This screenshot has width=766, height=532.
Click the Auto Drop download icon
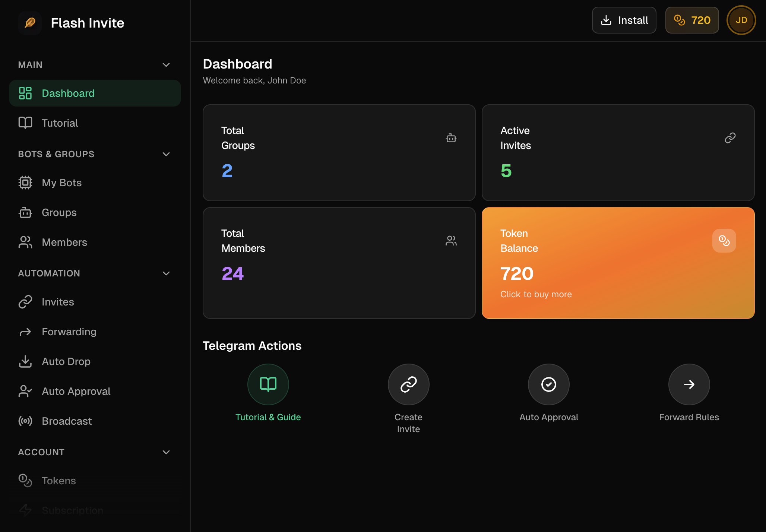(x=25, y=361)
